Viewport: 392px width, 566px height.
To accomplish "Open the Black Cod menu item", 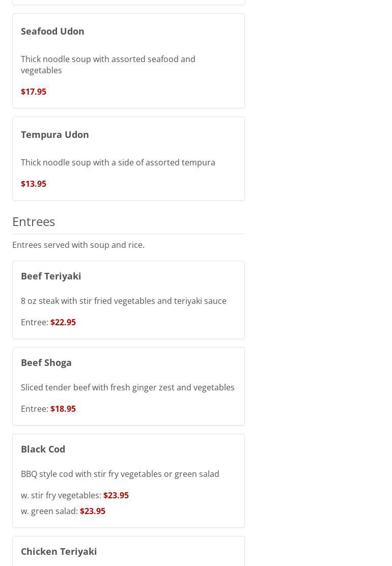I will pyautogui.click(x=43, y=449).
